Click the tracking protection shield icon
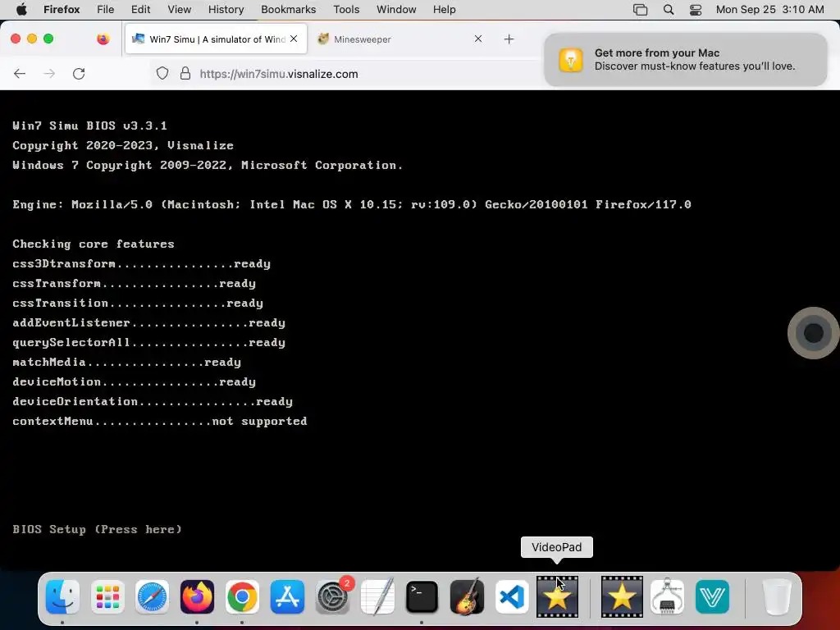Image resolution: width=840 pixels, height=630 pixels. [162, 74]
